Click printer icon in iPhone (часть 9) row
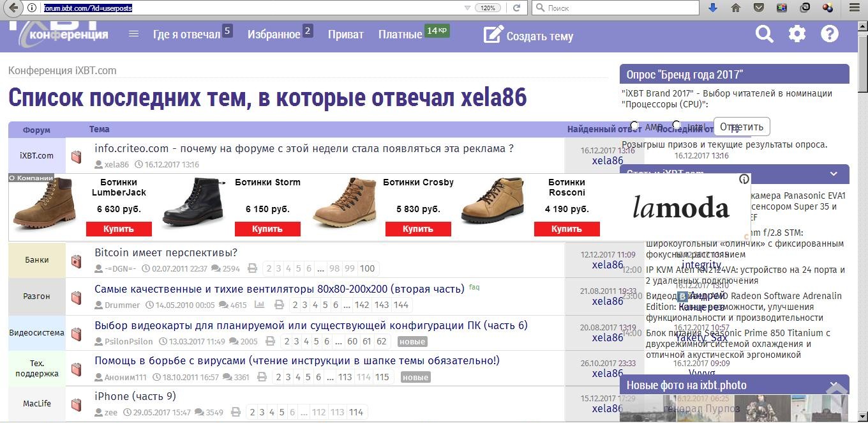The image size is (868, 423). 236,412
